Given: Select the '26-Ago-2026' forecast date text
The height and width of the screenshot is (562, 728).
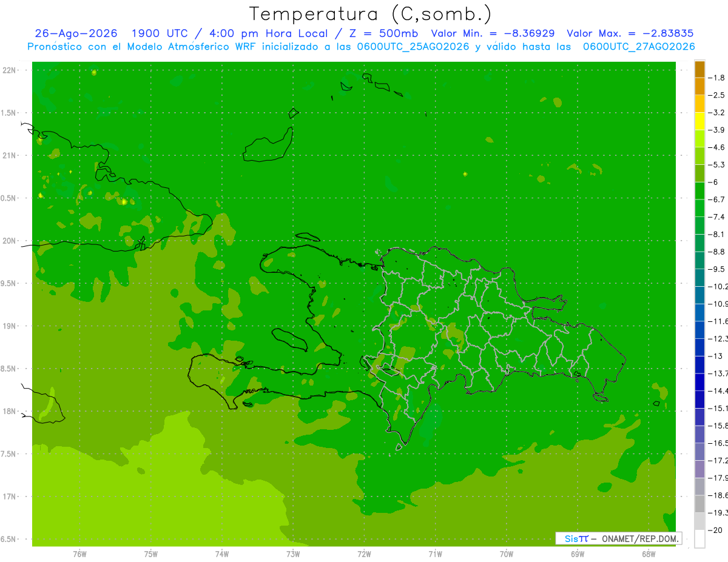Looking at the screenshot, I should (x=76, y=33).
